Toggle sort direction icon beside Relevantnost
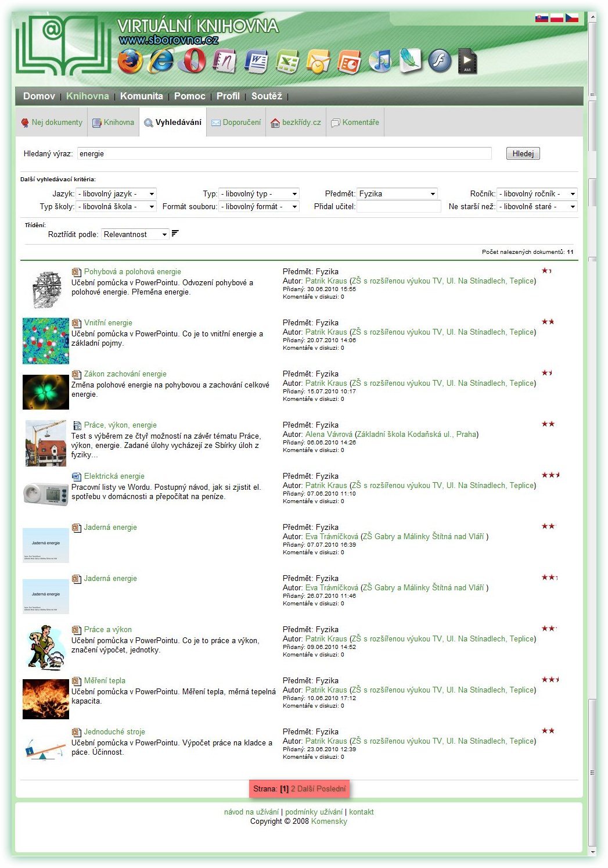The height and width of the screenshot is (868, 608). coord(175,234)
